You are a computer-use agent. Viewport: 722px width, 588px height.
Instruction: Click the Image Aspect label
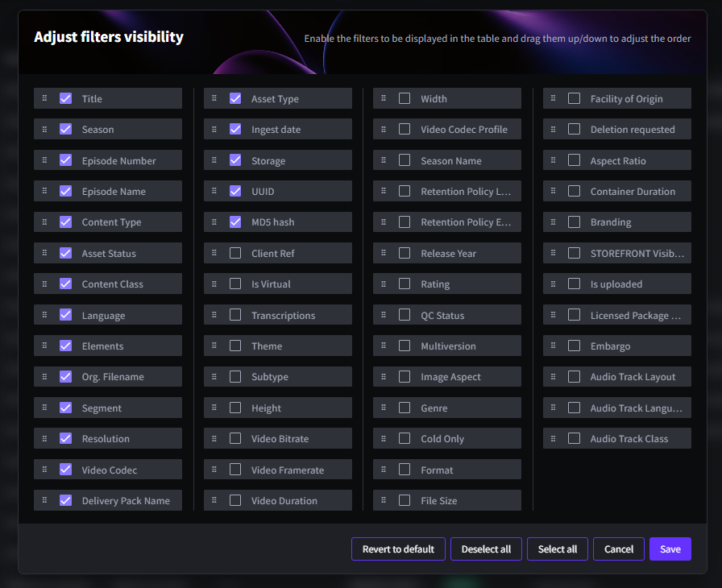click(x=450, y=377)
